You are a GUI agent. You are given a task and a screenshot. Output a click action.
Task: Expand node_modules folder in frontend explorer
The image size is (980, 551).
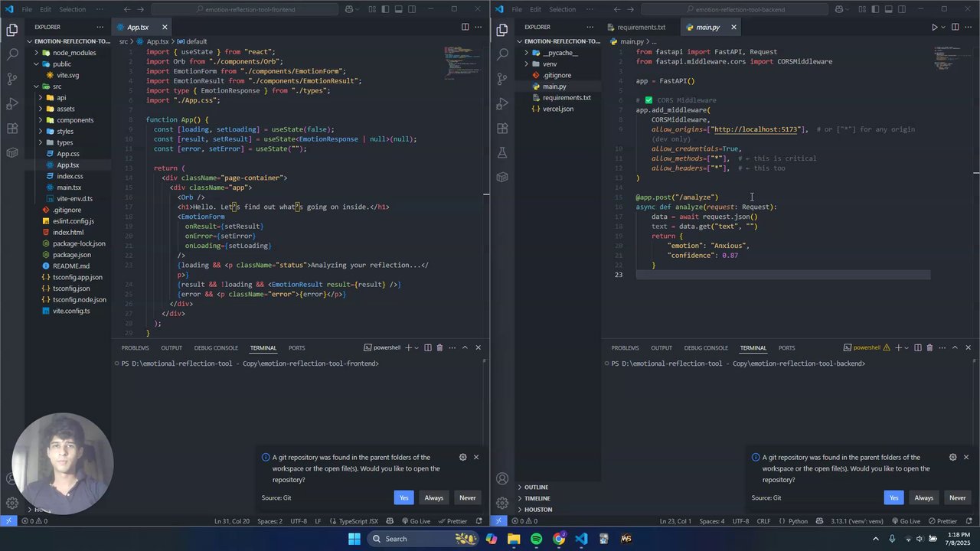37,53
